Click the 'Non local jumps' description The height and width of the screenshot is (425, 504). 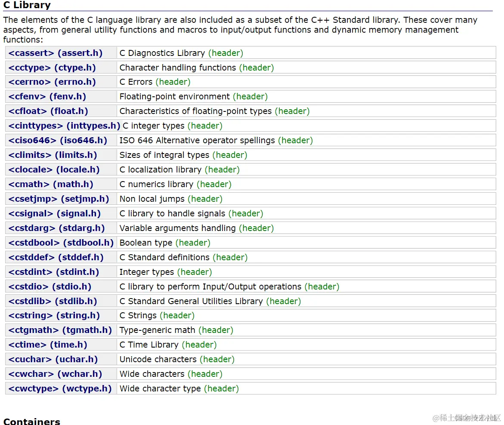click(152, 199)
